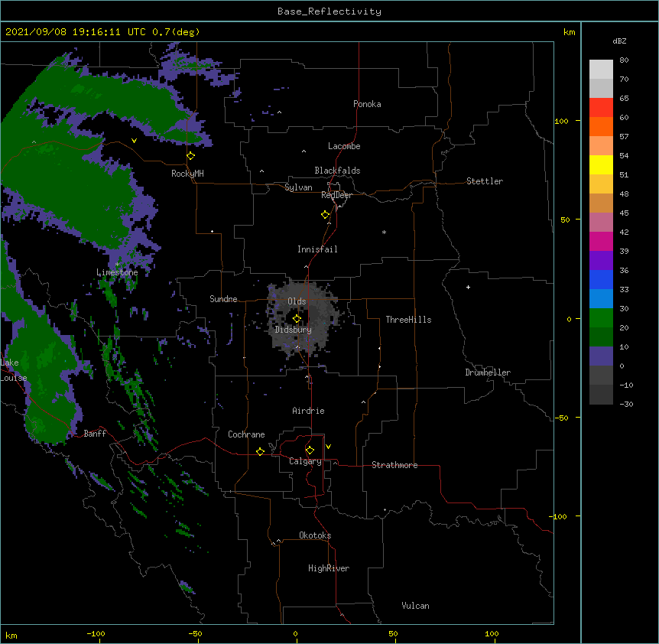Click the Limestone label
Screen dimensions: 659x644
(117, 272)
